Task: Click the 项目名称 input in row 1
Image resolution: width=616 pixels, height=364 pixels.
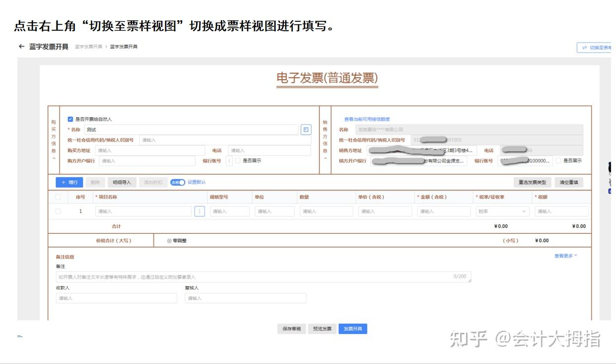Action: pyautogui.click(x=144, y=211)
